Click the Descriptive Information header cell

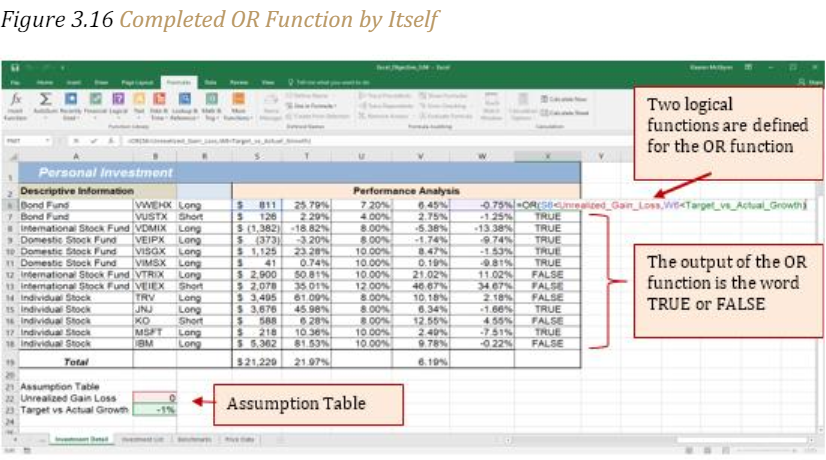pos(97,191)
